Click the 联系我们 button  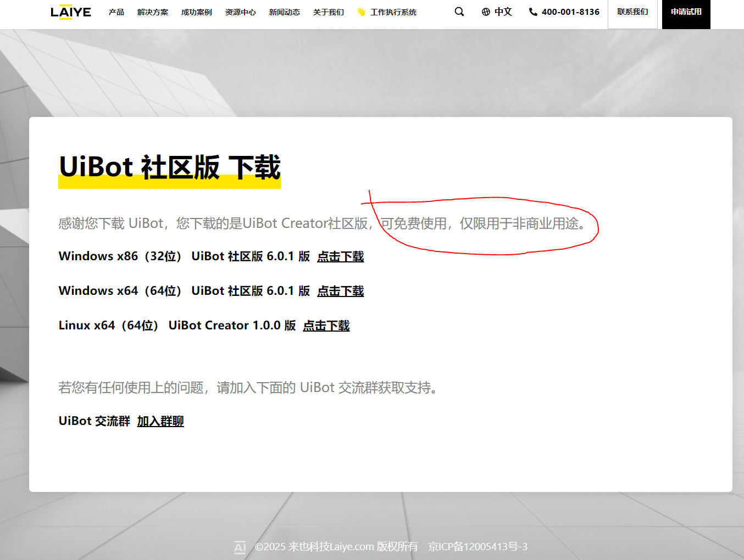(632, 12)
